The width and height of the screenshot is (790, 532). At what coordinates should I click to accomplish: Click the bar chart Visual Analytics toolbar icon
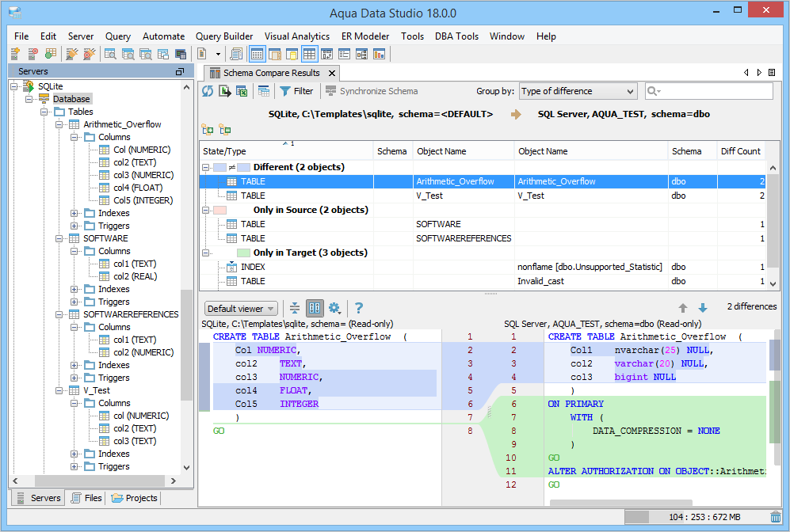(x=379, y=54)
